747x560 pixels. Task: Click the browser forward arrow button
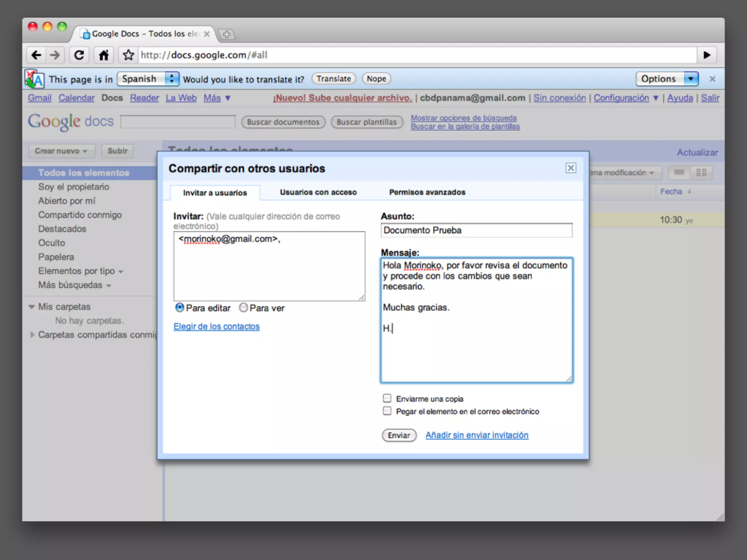tap(55, 55)
